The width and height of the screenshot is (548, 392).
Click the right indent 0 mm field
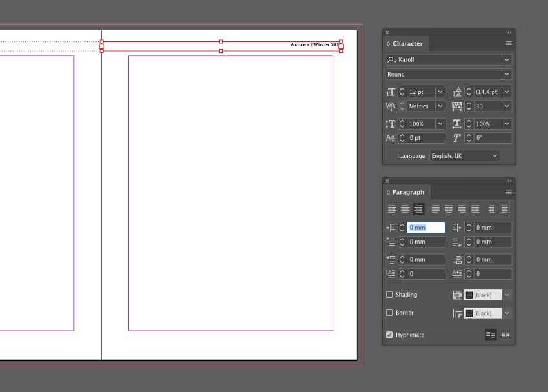(x=493, y=228)
